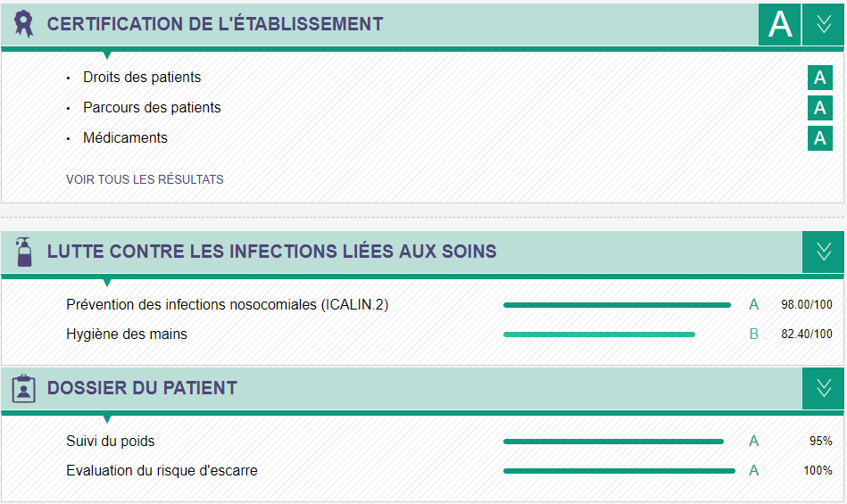The image size is (847, 504).
Task: Collapse the Lutte contre les infections section
Action: [823, 252]
